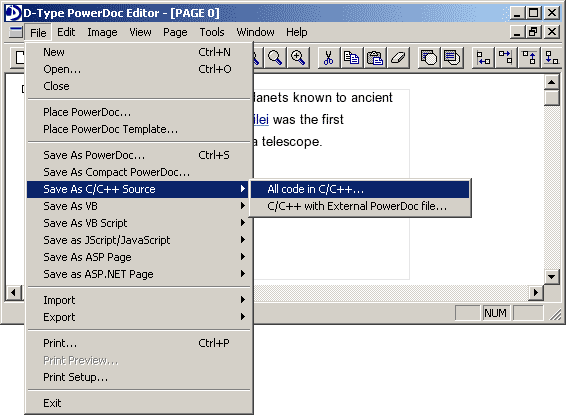Click vertical scrollbar down arrow
This screenshot has height=416, width=566.
tap(552, 277)
